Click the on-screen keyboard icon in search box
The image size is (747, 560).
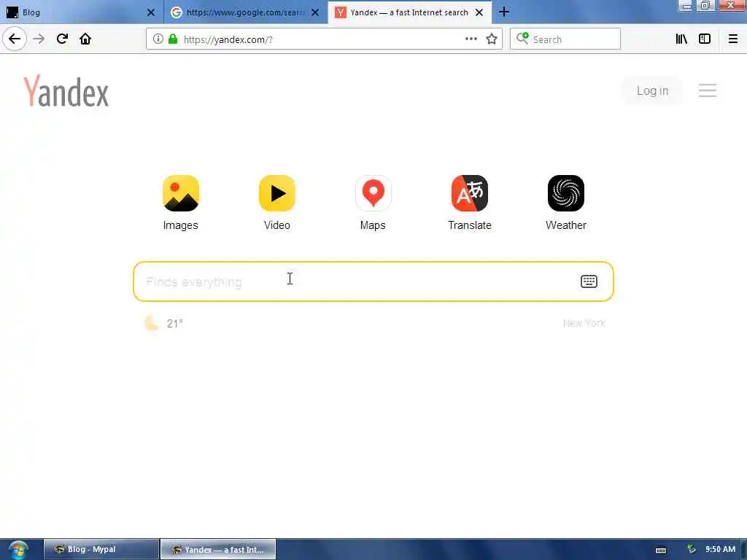point(589,281)
